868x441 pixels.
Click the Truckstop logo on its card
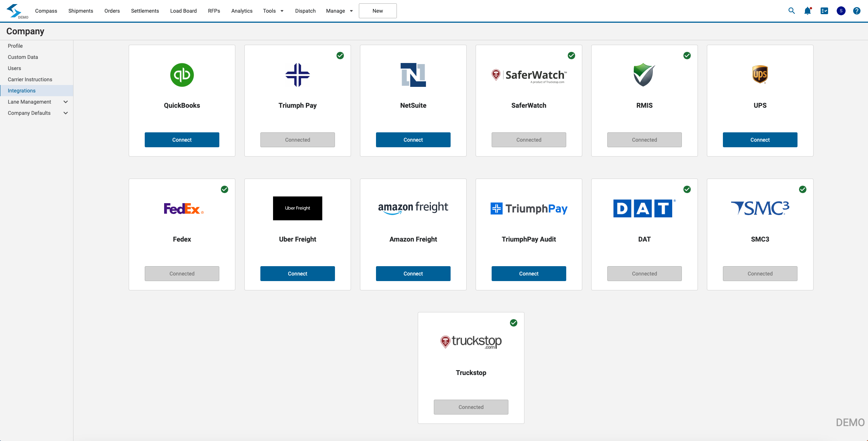click(x=470, y=341)
